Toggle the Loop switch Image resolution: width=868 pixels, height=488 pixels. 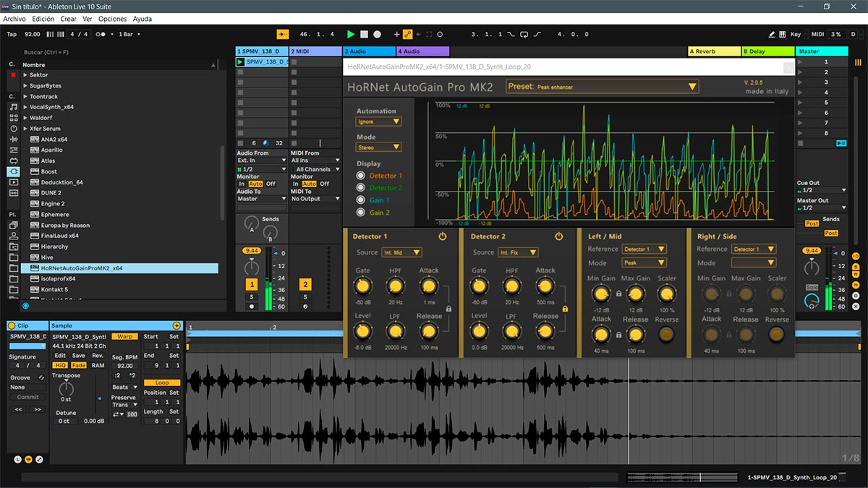click(x=162, y=382)
